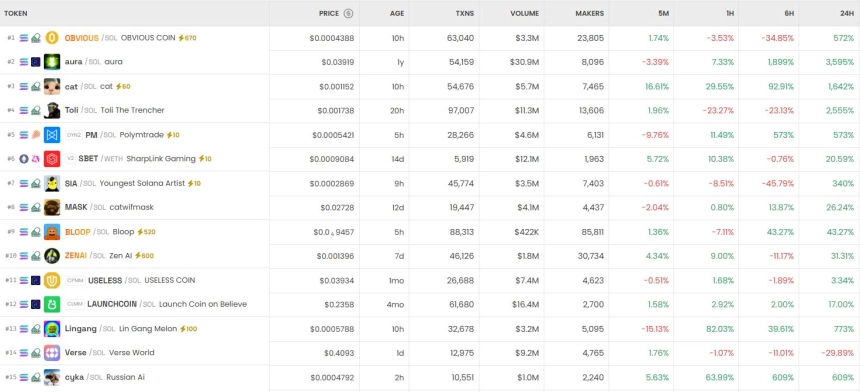This screenshot has width=860, height=392.
Task: Click the OBVIOUS COIN gold token icon
Action: point(52,38)
